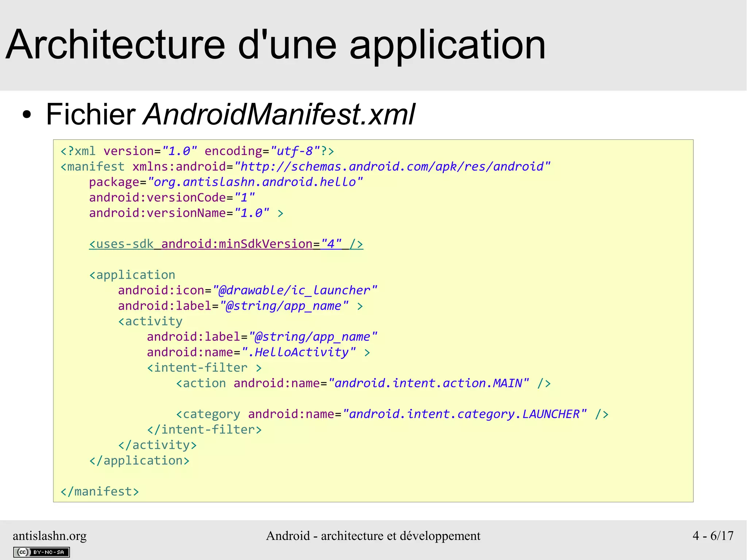747x560 pixels.
Task: Click the underlined uses-sdk minSdkVersion line
Action: point(226,244)
